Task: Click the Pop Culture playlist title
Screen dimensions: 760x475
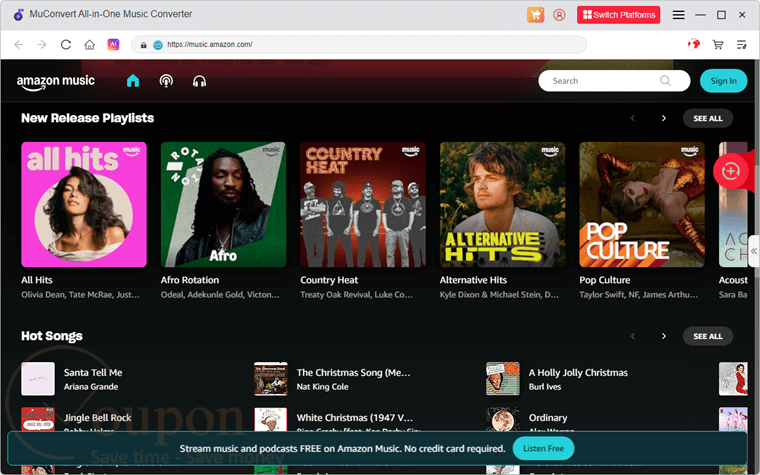Action: (605, 280)
